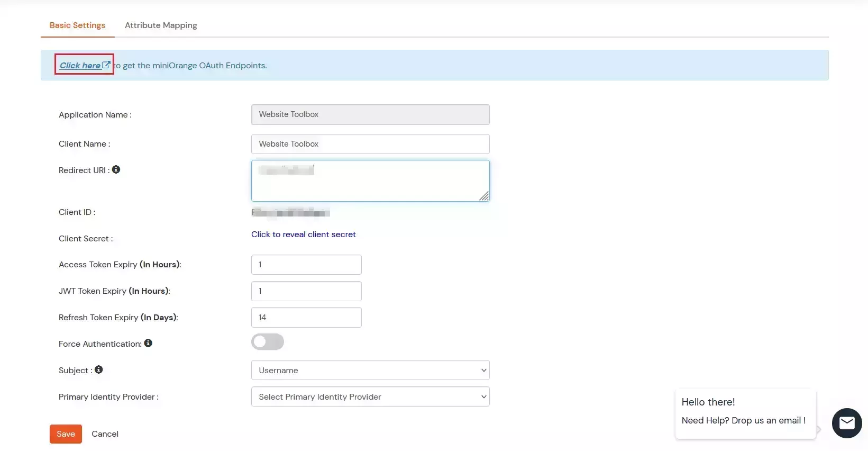Switch to the Attribute Mapping tab
Image resolution: width=868 pixels, height=451 pixels.
161,25
